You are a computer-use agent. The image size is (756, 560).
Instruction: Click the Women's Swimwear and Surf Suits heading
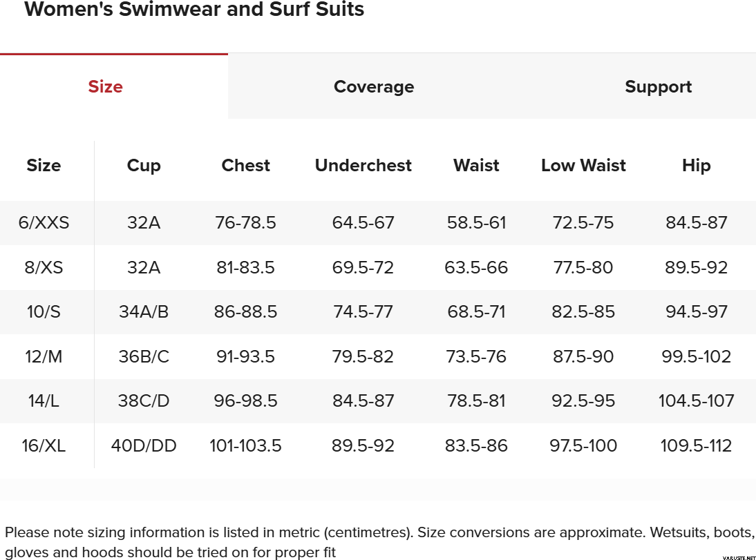194,10
